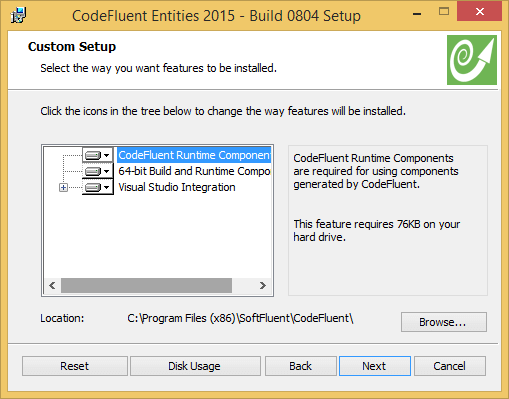Image resolution: width=509 pixels, height=399 pixels.
Task: Open Disk Usage information
Action: 195,366
